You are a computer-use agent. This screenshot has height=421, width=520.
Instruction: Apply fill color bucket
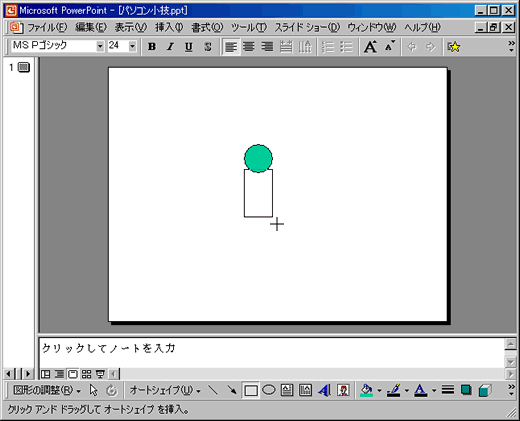[x=366, y=390]
